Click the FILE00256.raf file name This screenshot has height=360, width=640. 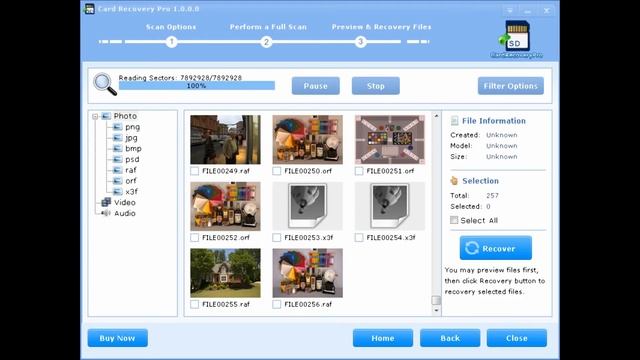coord(308,304)
